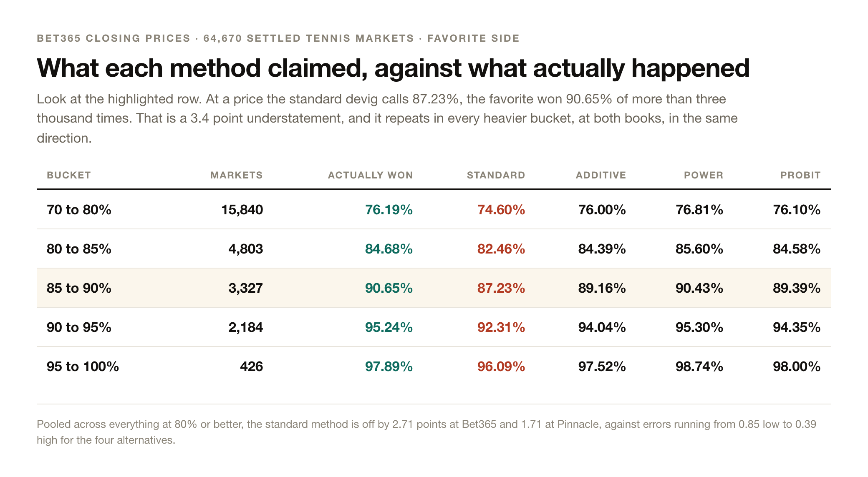Click the green 90.65% actually won value
Screen dimensions: 868x477
click(389, 288)
